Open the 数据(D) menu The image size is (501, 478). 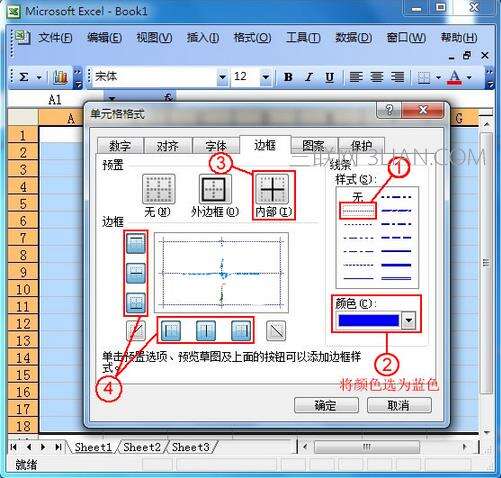tap(354, 37)
